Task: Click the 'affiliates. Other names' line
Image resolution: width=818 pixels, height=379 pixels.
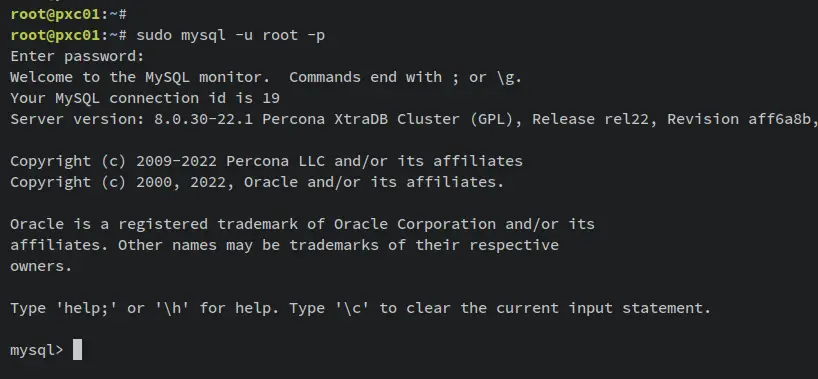Action: [x=284, y=245]
